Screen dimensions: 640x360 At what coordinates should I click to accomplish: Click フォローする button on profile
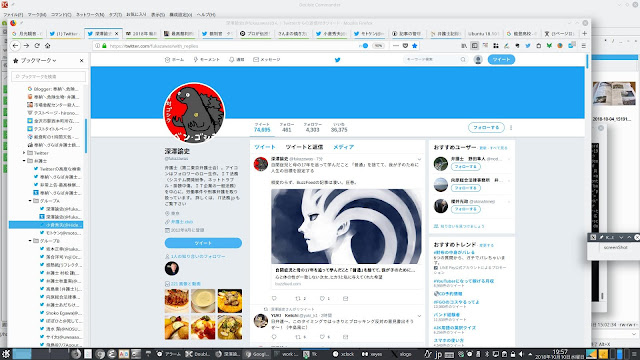(x=486, y=127)
